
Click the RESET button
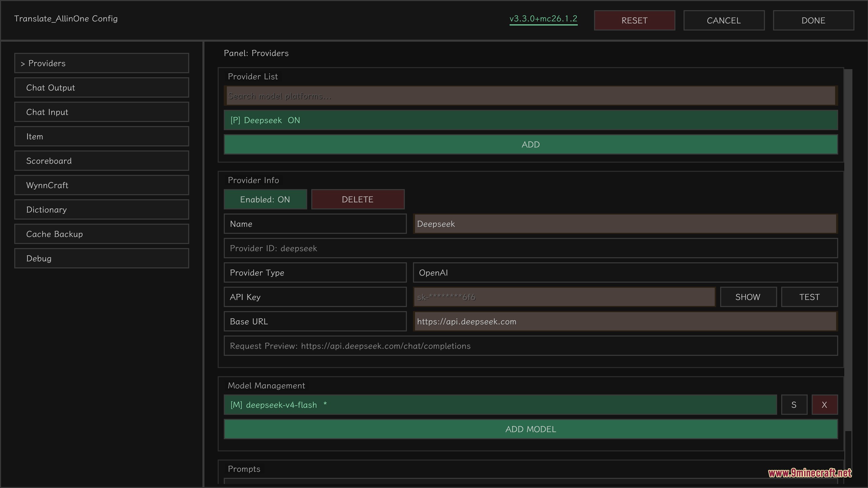click(x=634, y=20)
